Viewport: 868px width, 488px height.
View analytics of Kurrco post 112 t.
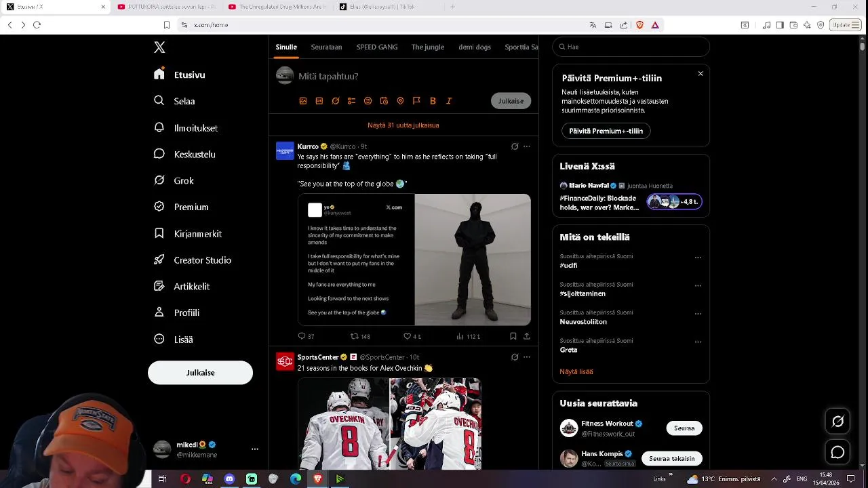pos(468,336)
